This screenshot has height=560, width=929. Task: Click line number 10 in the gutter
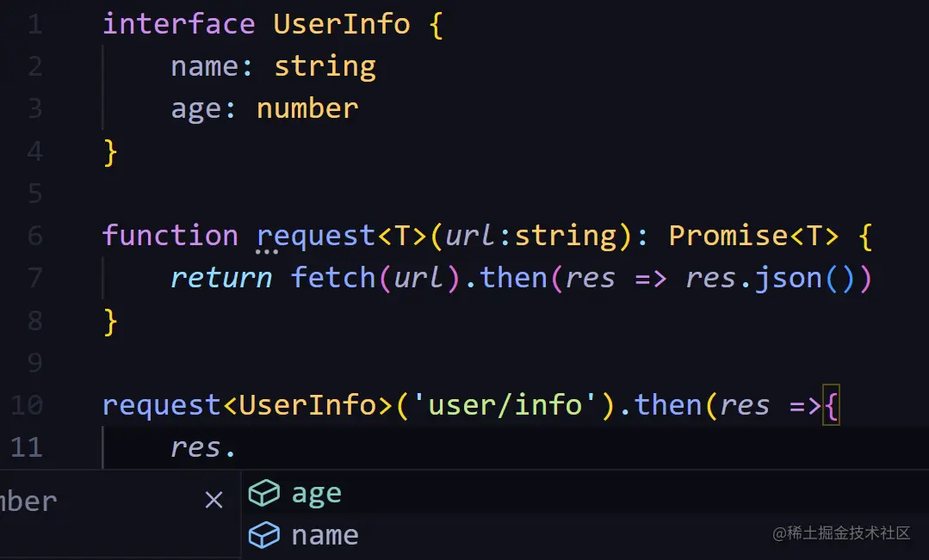pyautogui.click(x=28, y=405)
